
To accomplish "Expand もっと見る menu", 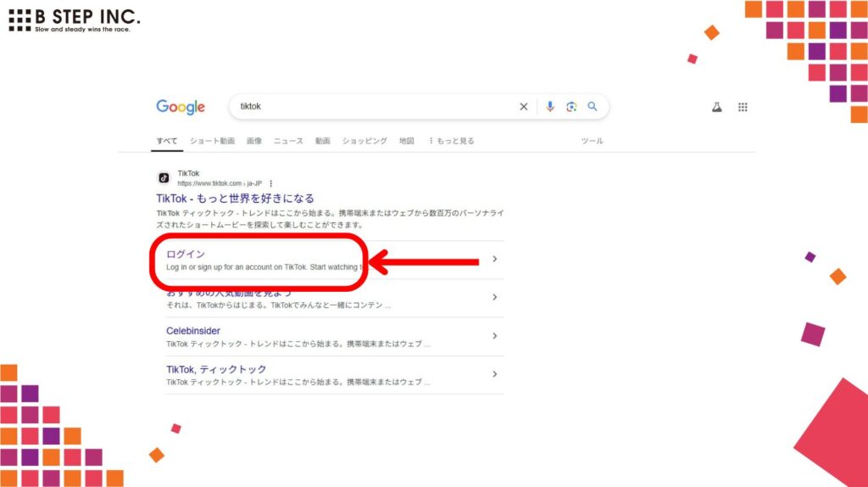I will click(452, 141).
